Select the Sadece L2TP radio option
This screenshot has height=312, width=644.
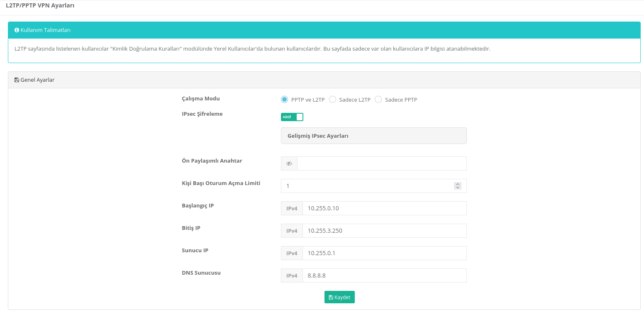[332, 100]
